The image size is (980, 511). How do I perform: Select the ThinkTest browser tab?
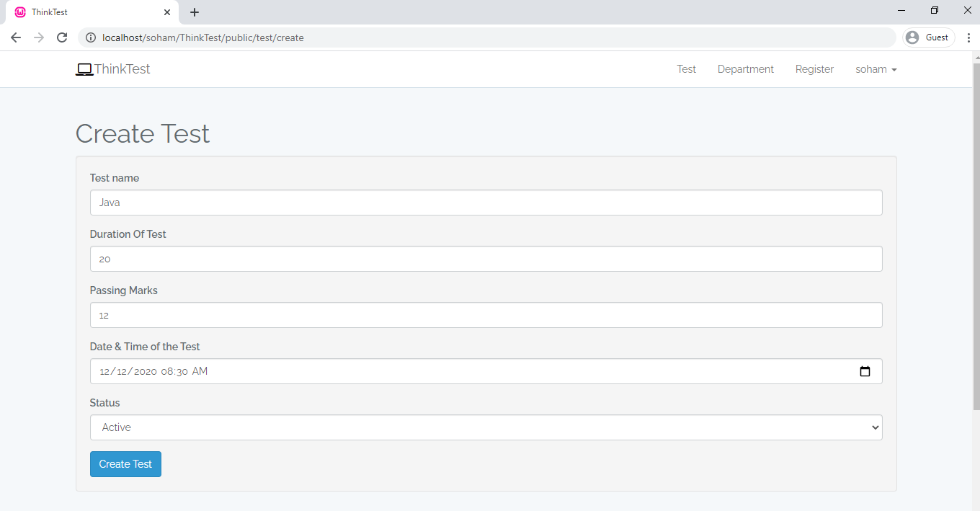91,12
